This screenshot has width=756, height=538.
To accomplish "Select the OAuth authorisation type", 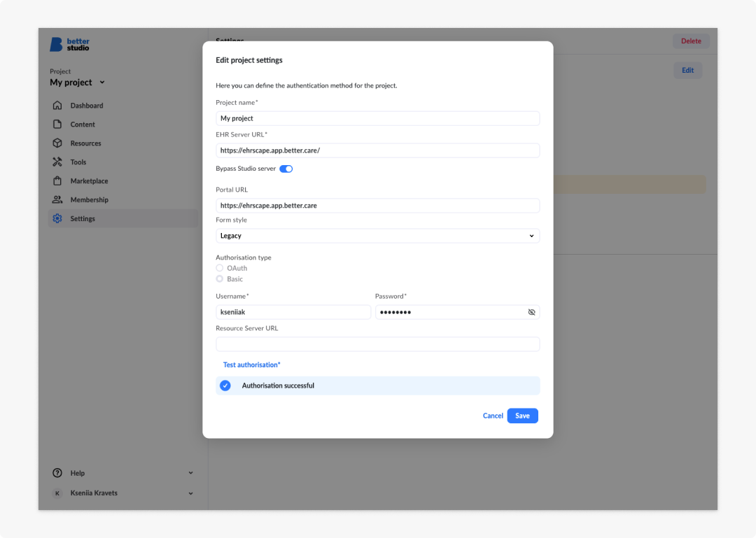I will click(220, 268).
